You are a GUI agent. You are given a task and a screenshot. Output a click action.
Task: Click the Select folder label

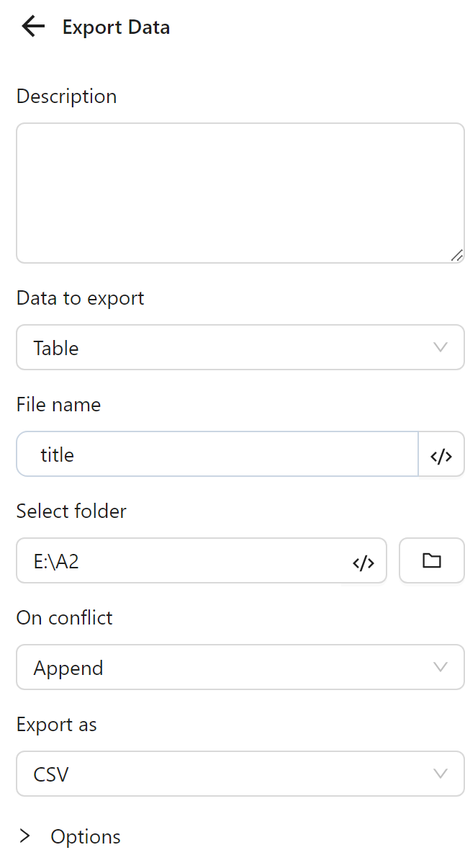(71, 511)
